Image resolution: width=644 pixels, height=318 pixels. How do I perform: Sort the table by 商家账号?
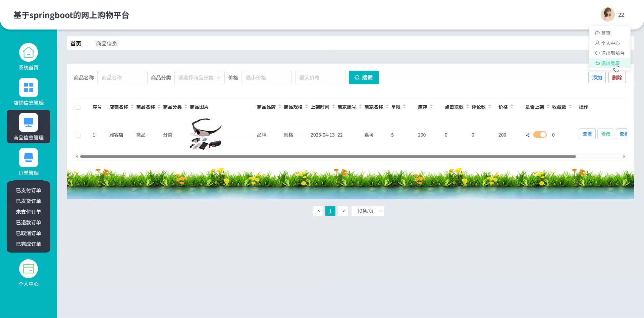pos(360,107)
